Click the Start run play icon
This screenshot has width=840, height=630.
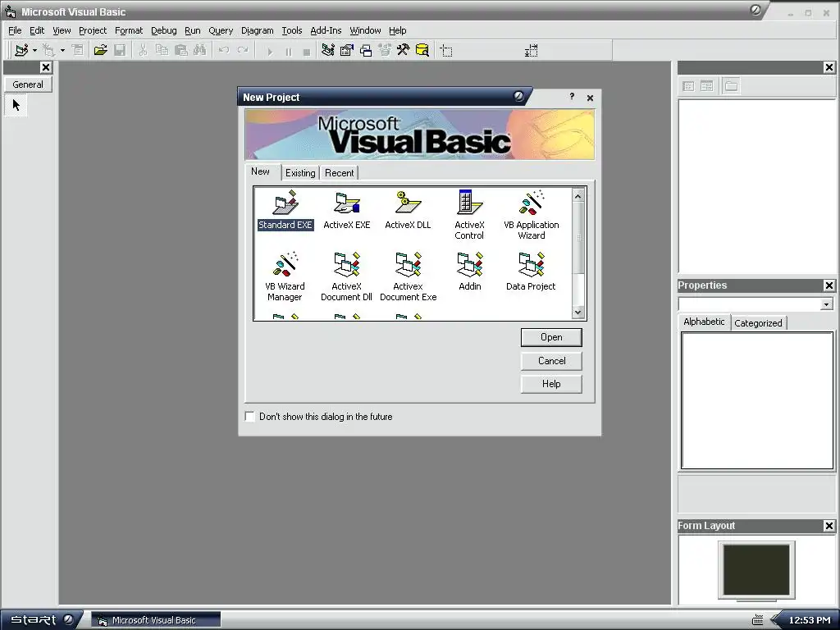tap(269, 52)
